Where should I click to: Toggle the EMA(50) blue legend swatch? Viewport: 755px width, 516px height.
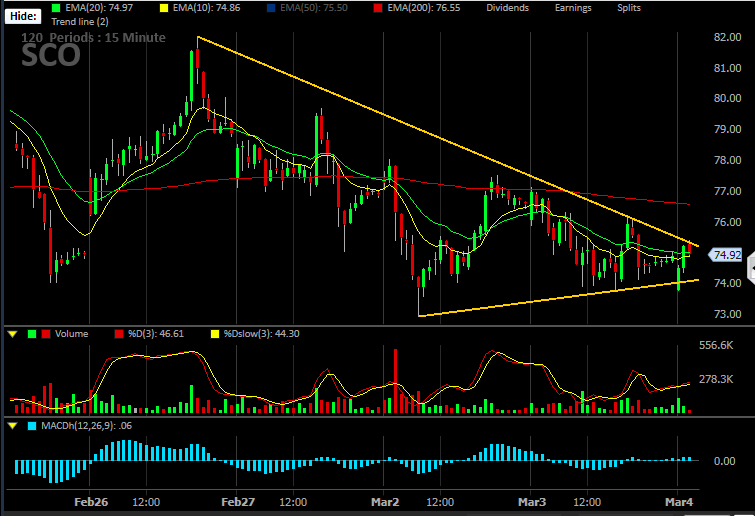[271, 8]
